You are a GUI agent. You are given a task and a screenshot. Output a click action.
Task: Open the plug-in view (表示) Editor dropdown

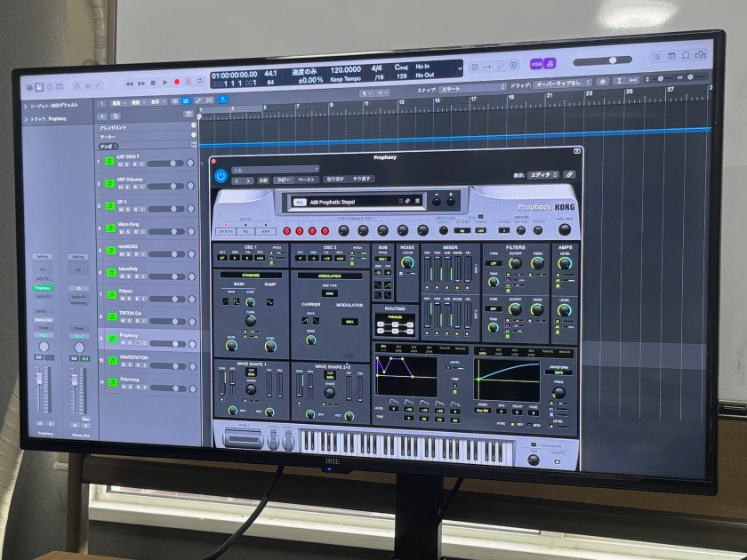[543, 175]
